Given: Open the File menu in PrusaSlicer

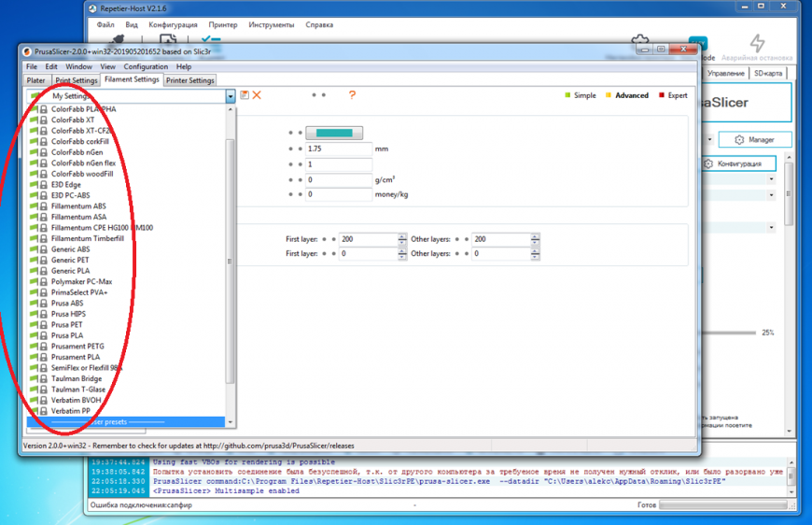Looking at the screenshot, I should click(32, 67).
